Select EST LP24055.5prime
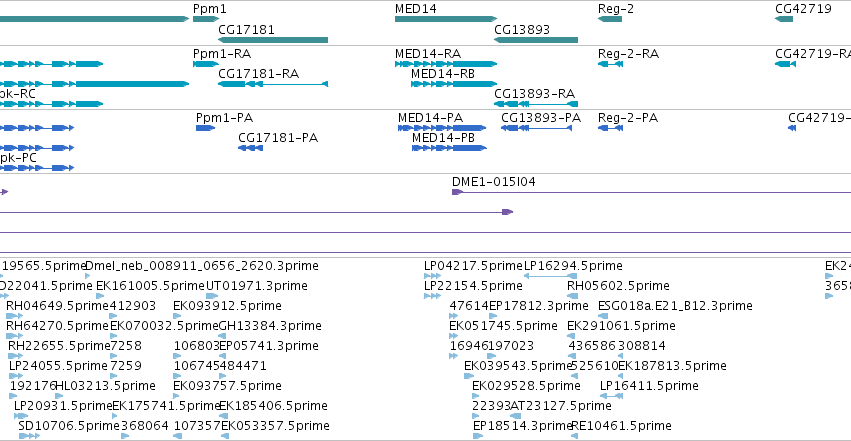The height and width of the screenshot is (441, 851). tap(59, 366)
